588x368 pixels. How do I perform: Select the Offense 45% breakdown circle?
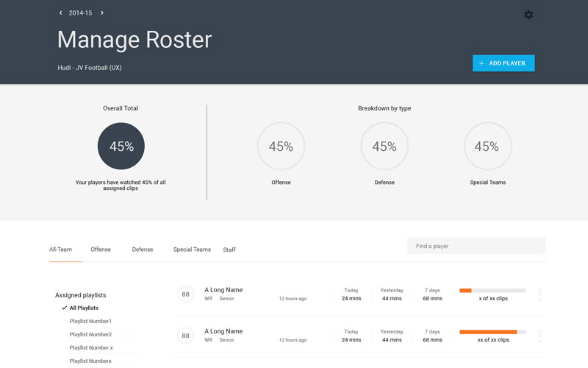[281, 146]
